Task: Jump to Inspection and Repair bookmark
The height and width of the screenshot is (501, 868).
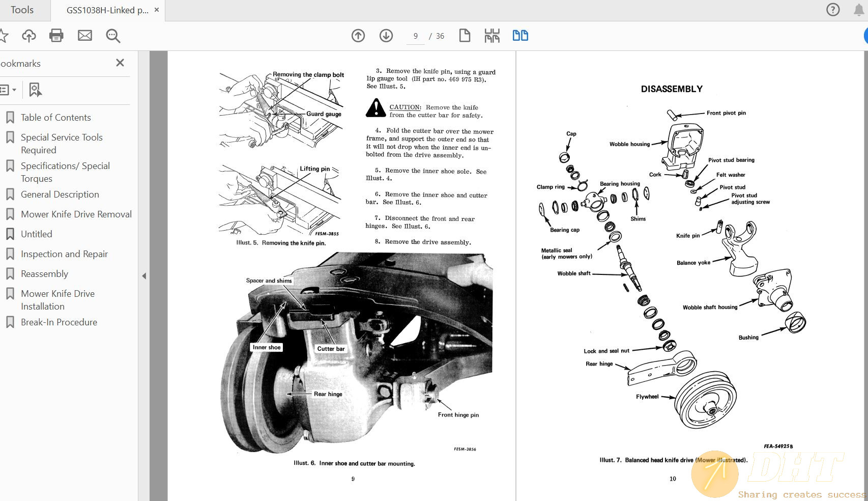Action: pos(64,254)
